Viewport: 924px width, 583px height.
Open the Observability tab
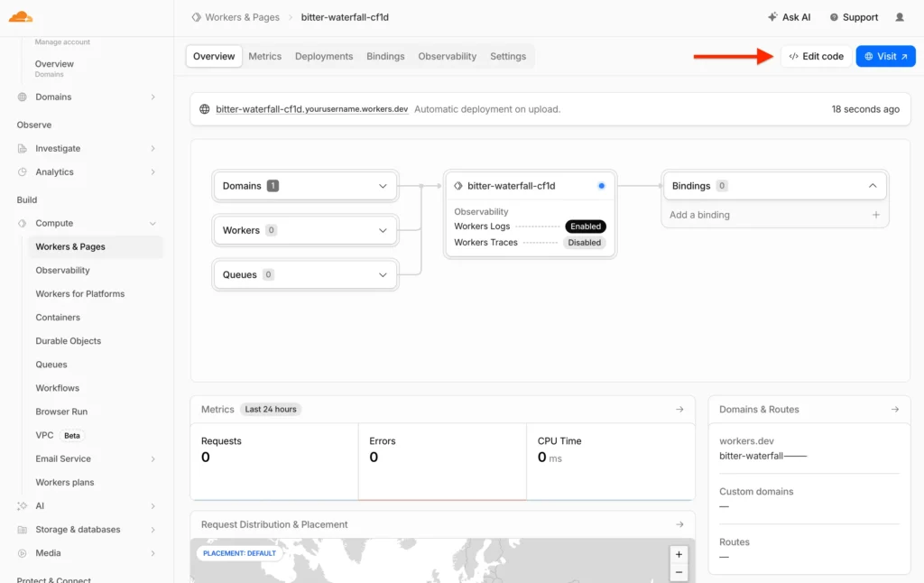[x=448, y=56]
